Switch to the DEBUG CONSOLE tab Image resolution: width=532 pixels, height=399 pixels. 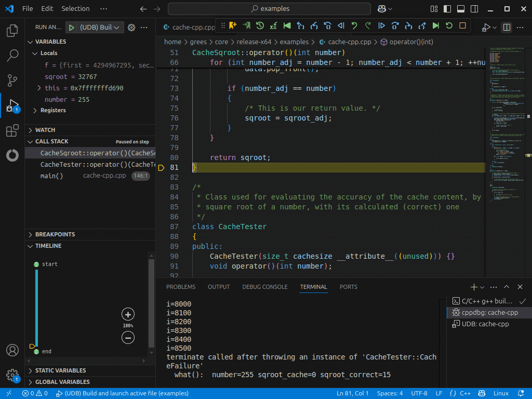click(264, 287)
